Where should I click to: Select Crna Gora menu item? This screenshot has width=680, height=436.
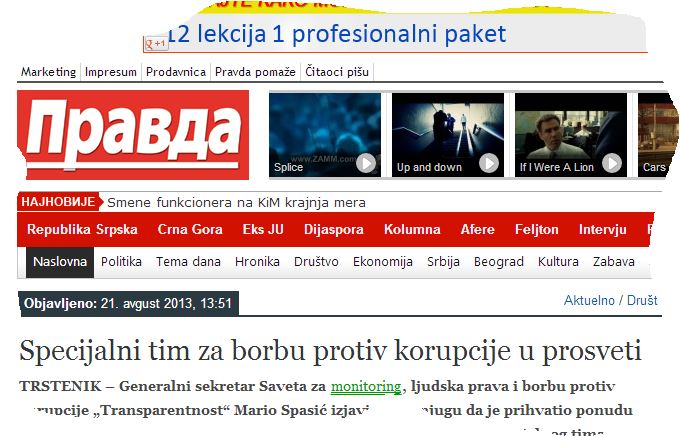pos(190,229)
